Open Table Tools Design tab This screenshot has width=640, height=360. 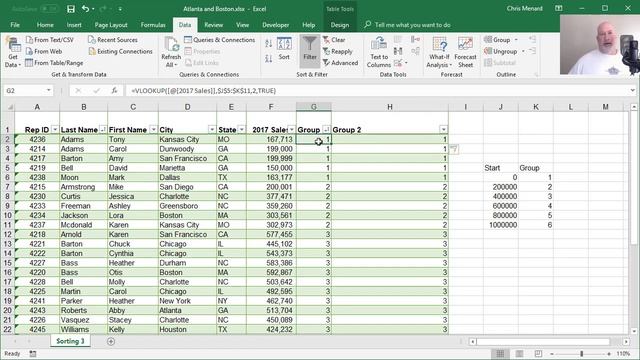340,25
